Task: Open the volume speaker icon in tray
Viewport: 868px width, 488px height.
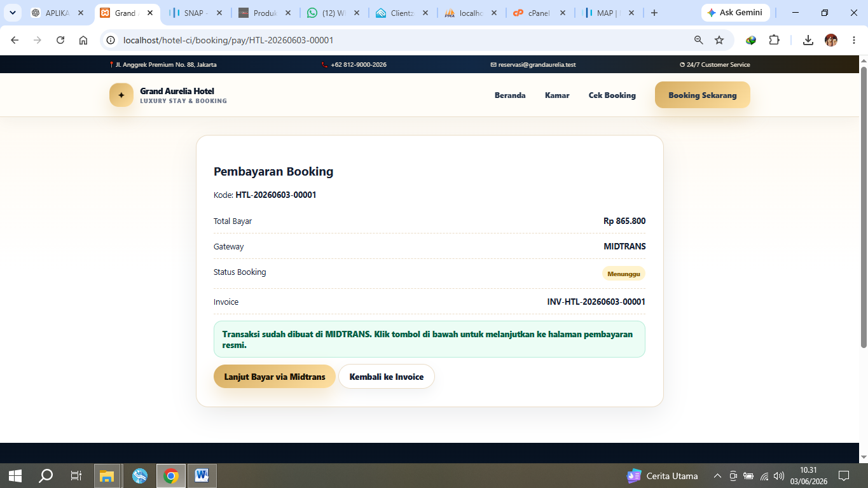Action: click(779, 476)
